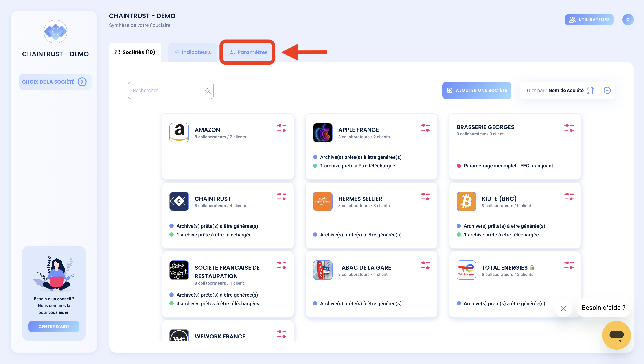Click the Bistro Régent logo thumbnail

pyautogui.click(x=179, y=270)
